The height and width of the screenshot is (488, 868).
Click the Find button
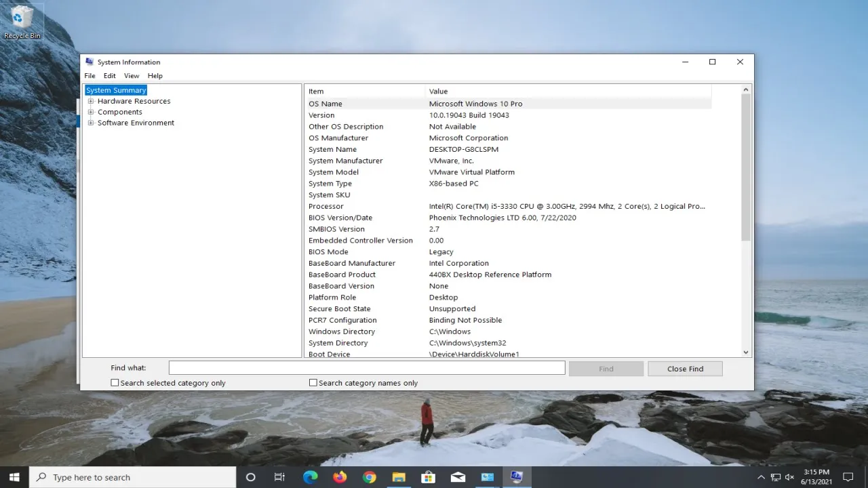click(606, 369)
